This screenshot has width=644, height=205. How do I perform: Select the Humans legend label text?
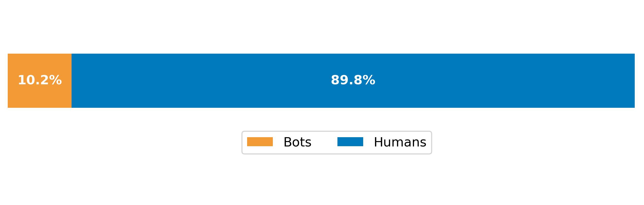click(x=400, y=142)
